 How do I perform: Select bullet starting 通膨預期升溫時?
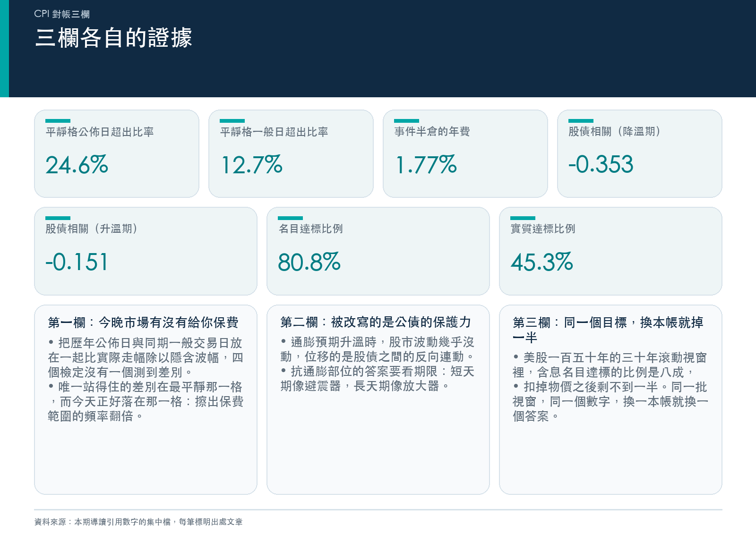[x=377, y=349]
